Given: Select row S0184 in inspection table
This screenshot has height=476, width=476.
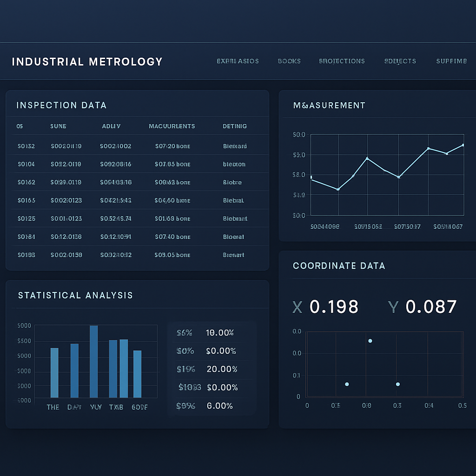Looking at the screenshot, I should pos(140,237).
